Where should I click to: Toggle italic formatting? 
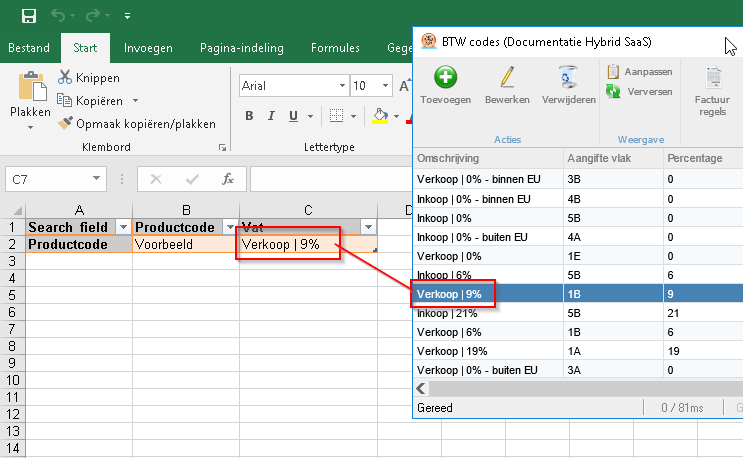[x=274, y=116]
